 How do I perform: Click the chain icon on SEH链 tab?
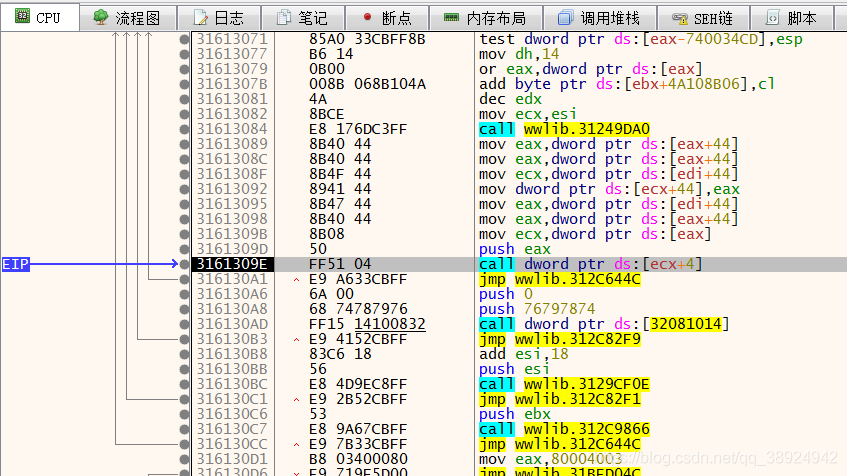[x=680, y=18]
